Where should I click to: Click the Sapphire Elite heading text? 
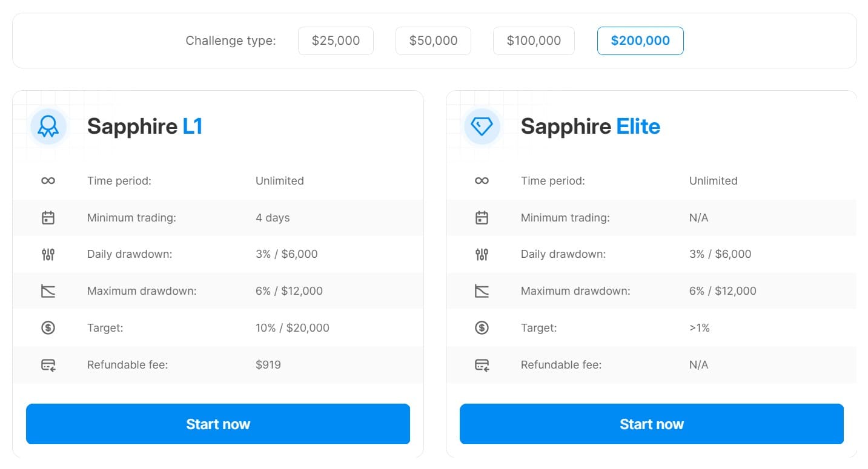pos(590,126)
